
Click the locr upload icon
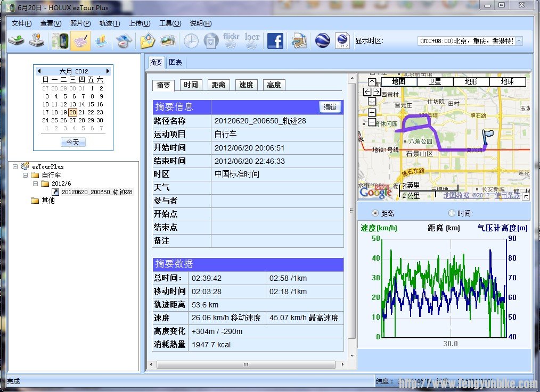(x=251, y=40)
